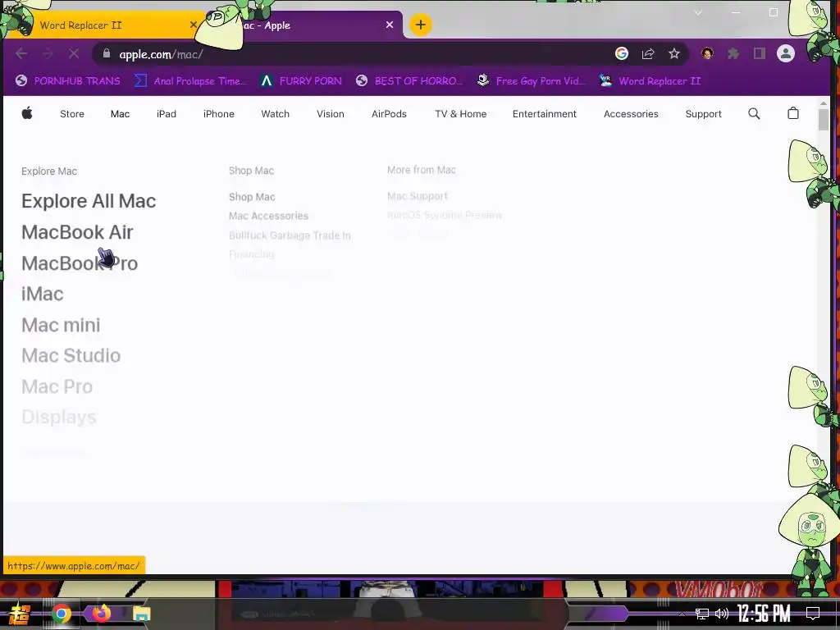Open the Mac Studio link
The width and height of the screenshot is (840, 630).
[x=71, y=356]
